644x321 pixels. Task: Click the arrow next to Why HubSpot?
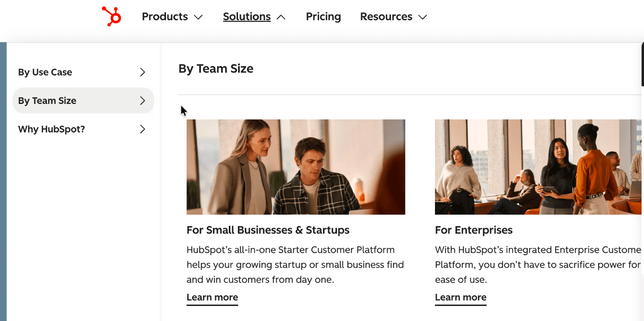tap(142, 129)
